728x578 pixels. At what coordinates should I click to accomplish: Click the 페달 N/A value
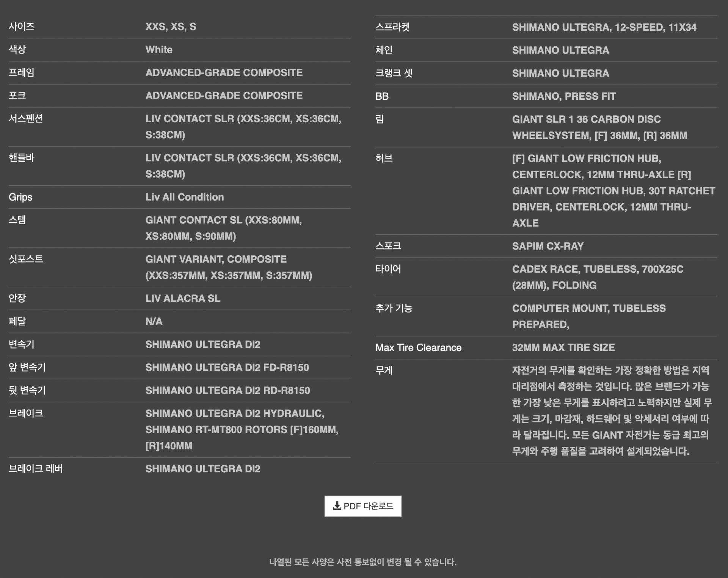click(154, 322)
